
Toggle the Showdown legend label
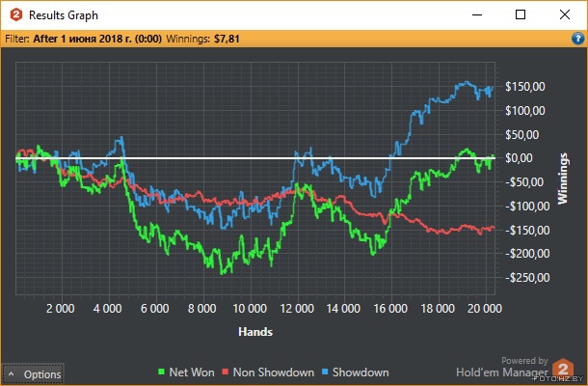tap(361, 372)
